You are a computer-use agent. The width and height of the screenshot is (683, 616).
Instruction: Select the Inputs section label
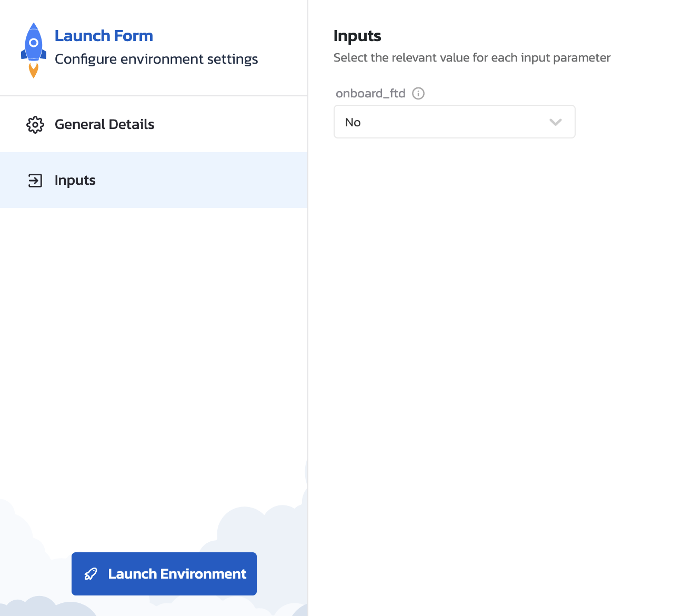click(x=75, y=181)
